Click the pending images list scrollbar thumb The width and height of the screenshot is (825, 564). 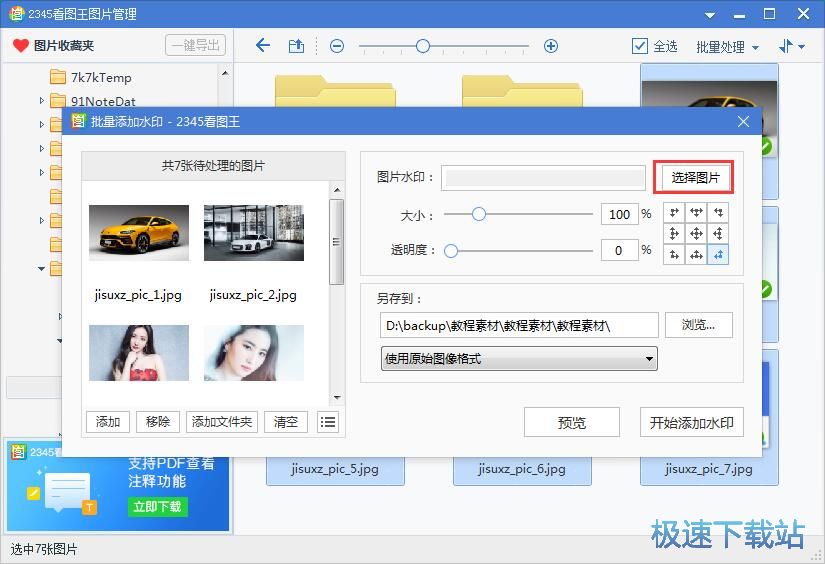tap(337, 241)
